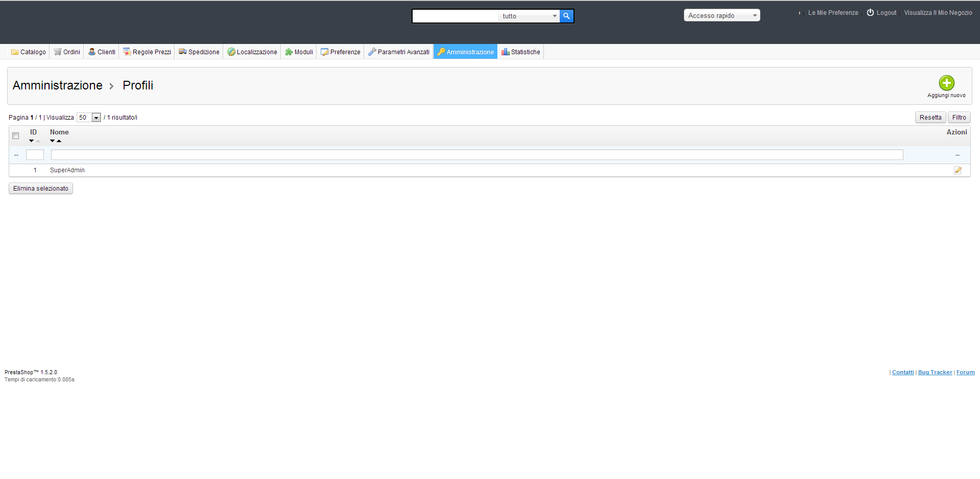
Task: Click the Logout link text
Action: click(887, 13)
